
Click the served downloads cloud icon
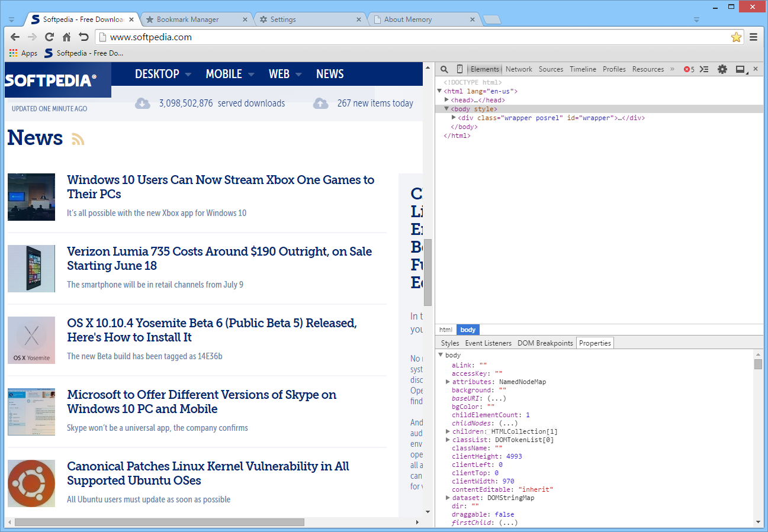pyautogui.click(x=143, y=104)
